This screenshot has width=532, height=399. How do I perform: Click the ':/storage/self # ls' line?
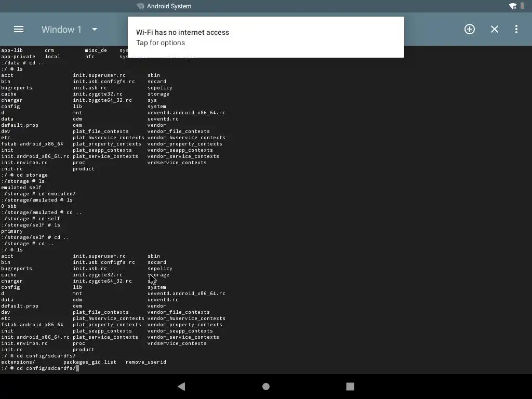(x=31, y=225)
